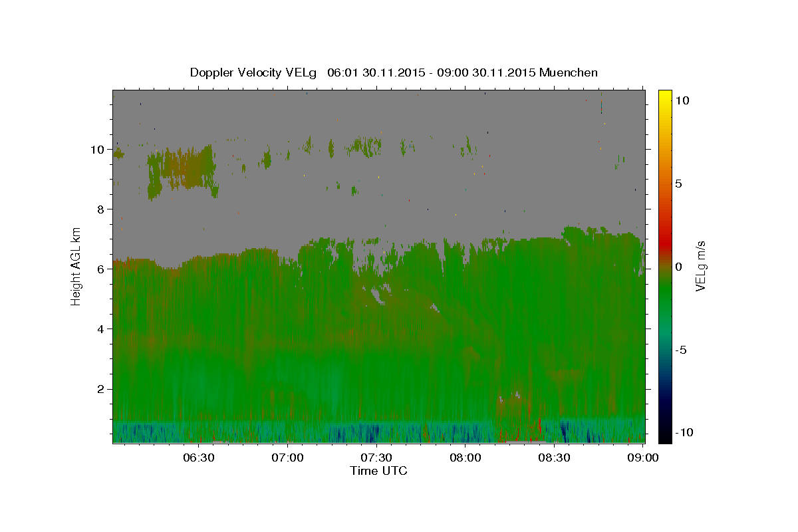This screenshot has width=798, height=532.
Task: Click the 'Height AGL km' axis label
Action: pyautogui.click(x=76, y=266)
